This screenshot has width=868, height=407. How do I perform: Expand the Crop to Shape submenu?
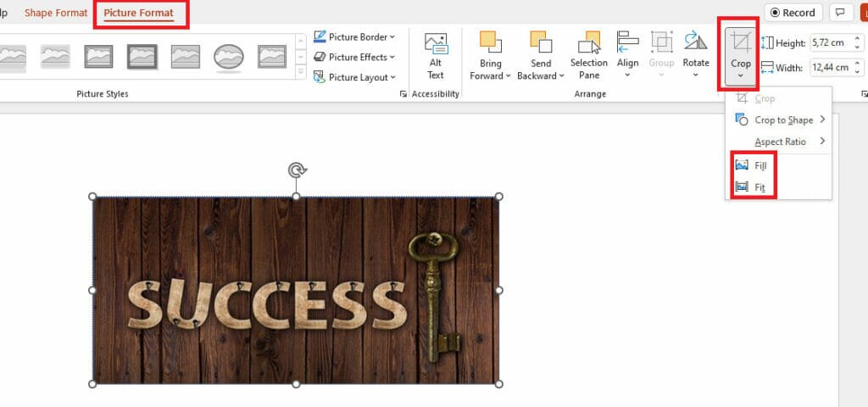click(783, 120)
